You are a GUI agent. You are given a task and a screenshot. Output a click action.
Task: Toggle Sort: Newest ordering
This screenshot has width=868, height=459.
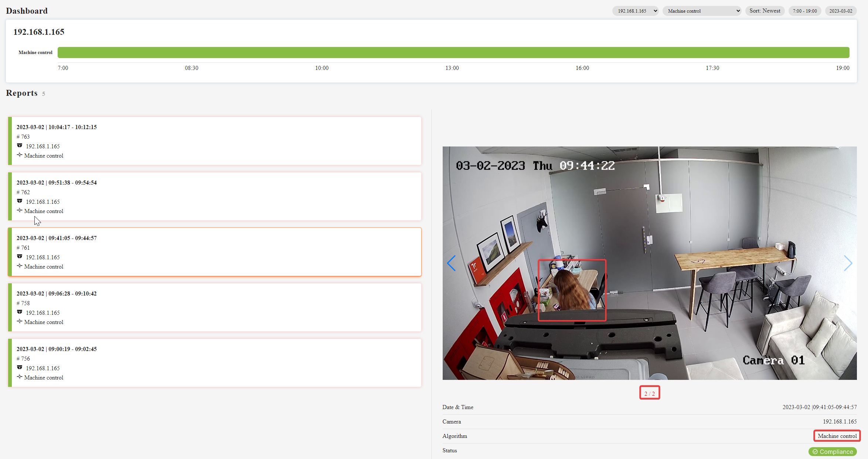coord(765,11)
